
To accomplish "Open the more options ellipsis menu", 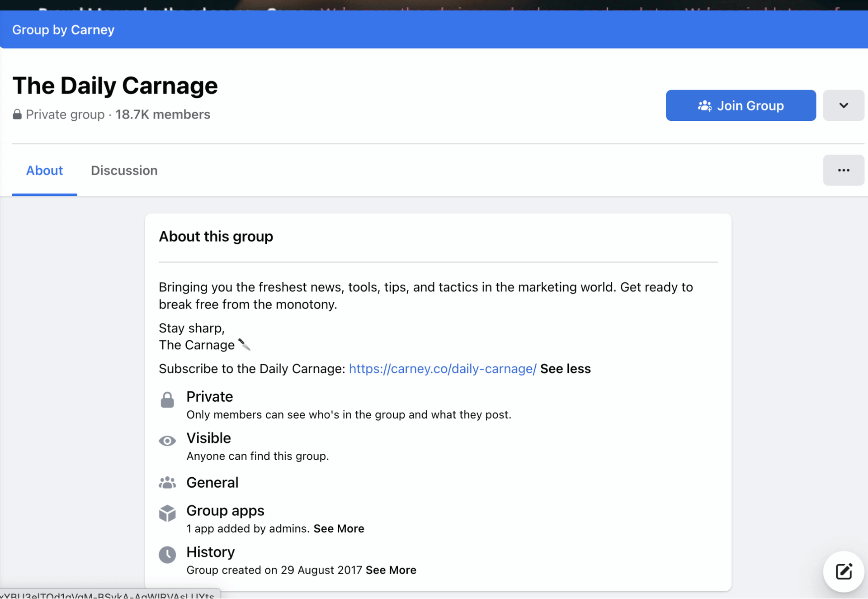I will [x=843, y=170].
